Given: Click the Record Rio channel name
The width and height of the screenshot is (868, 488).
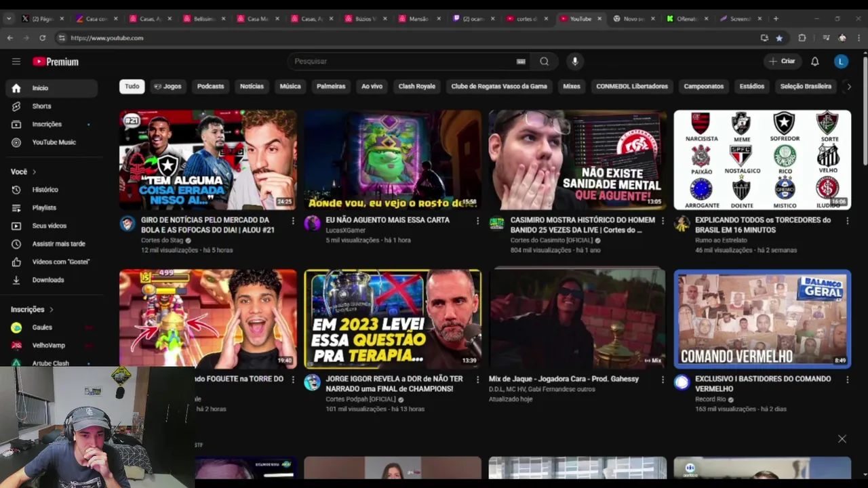Looking at the screenshot, I should [711, 399].
